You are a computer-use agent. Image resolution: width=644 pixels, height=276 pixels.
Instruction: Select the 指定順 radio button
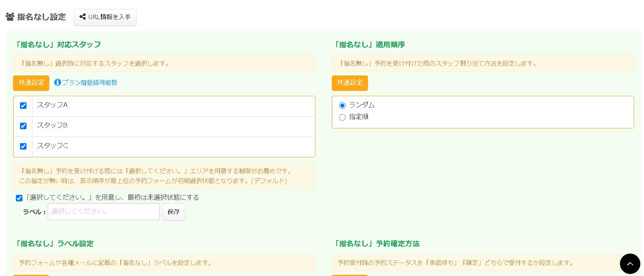tap(342, 117)
